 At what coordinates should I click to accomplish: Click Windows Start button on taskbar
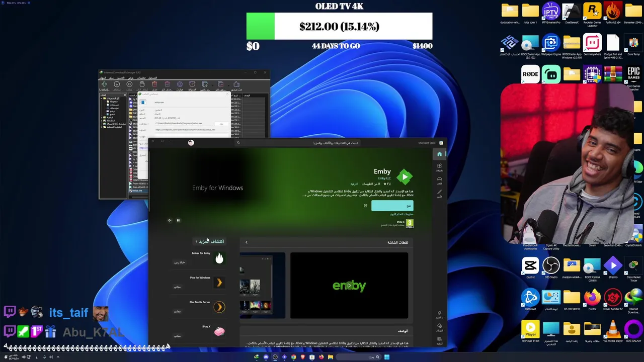click(x=386, y=357)
